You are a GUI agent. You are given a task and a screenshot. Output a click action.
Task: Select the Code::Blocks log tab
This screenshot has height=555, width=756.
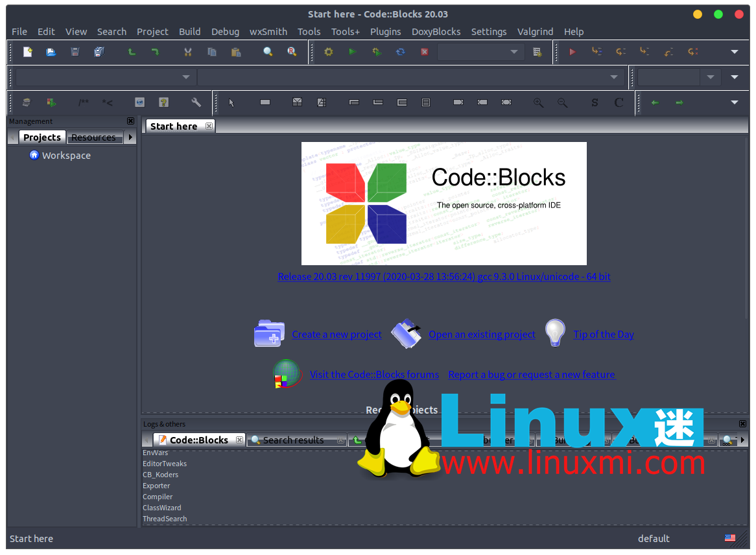tap(198, 440)
